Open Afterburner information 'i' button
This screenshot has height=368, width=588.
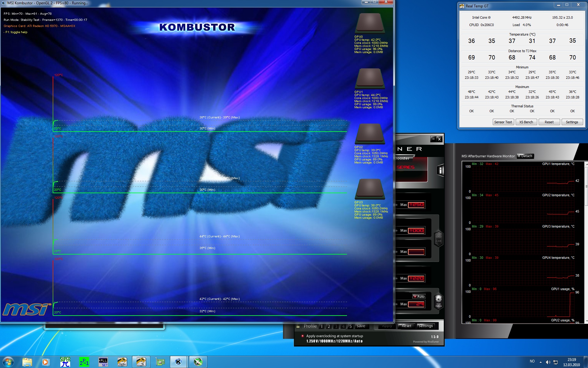(x=440, y=170)
